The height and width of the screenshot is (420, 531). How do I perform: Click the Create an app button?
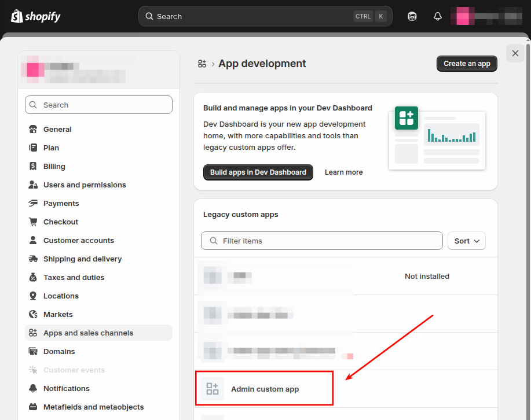467,64
